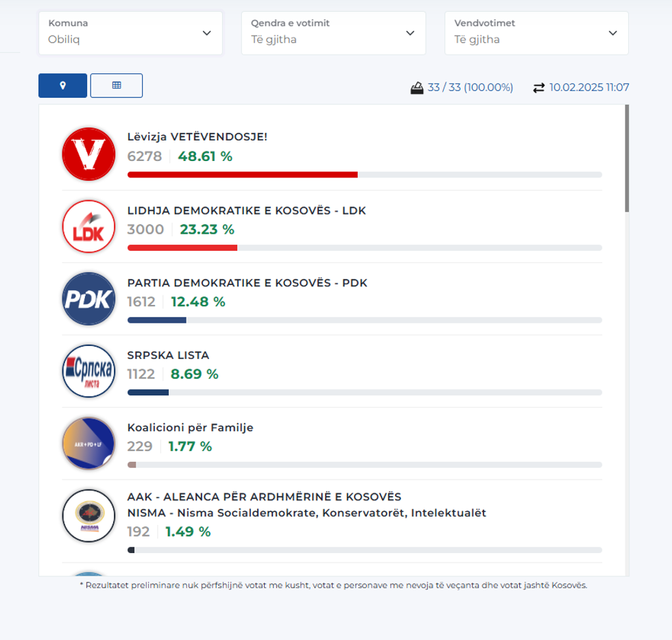Image resolution: width=672 pixels, height=640 pixels.
Task: Click the refresh arrows timestamp icon
Action: tap(539, 87)
